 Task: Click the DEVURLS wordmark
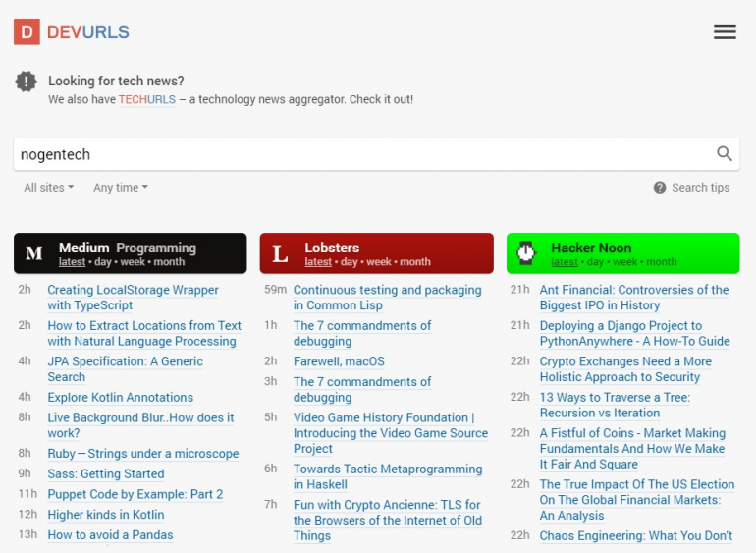pos(87,32)
